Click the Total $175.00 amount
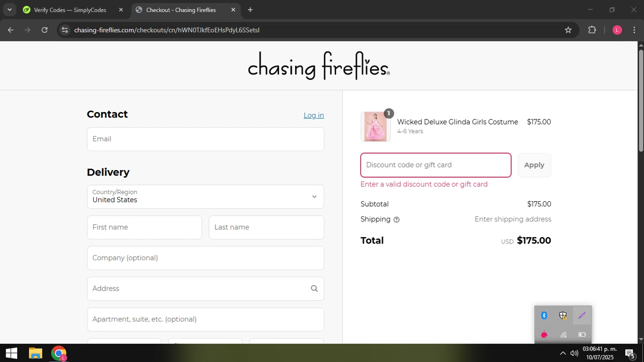Screen dimensions: 644x362 click(x=534, y=240)
